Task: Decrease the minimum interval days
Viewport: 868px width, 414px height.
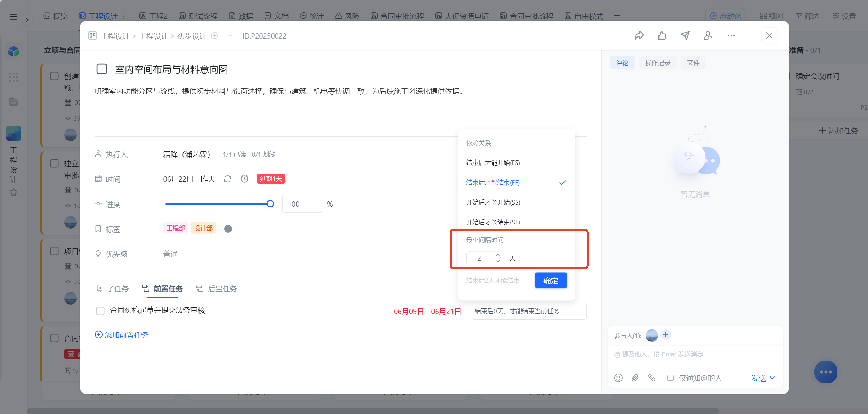Action: 498,261
